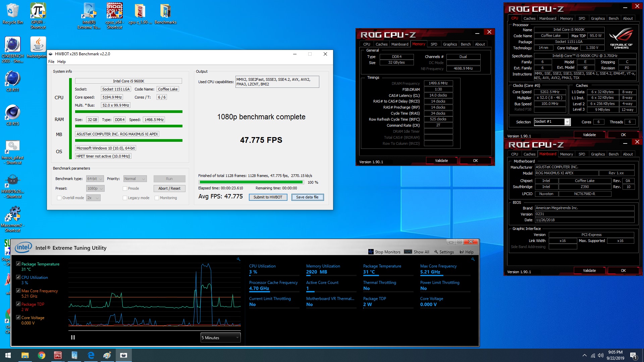Switch to Bench tab in Mainboard CPU-Z window
This screenshot has width=644, height=362.
pyautogui.click(x=613, y=154)
